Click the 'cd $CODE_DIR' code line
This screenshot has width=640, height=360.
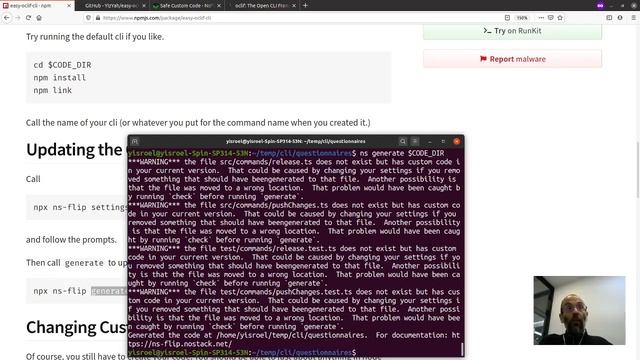pyautogui.click(x=62, y=65)
